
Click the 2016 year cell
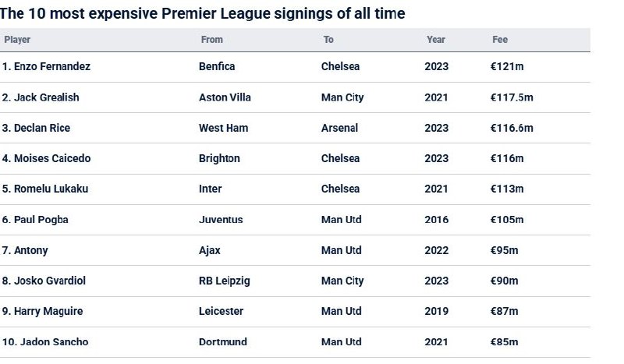coord(436,220)
